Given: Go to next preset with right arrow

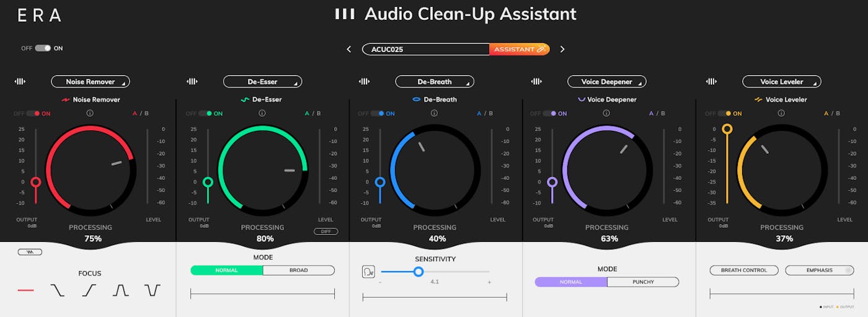Looking at the screenshot, I should tap(562, 49).
